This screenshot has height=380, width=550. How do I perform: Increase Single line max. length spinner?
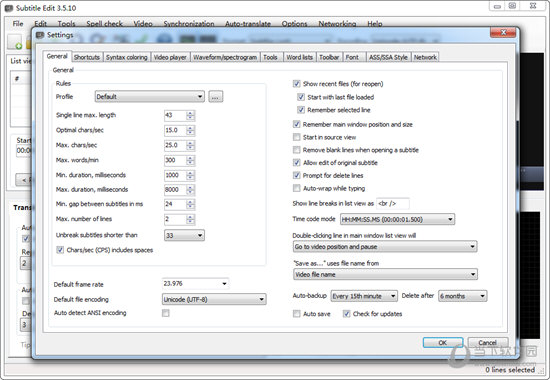(190, 113)
